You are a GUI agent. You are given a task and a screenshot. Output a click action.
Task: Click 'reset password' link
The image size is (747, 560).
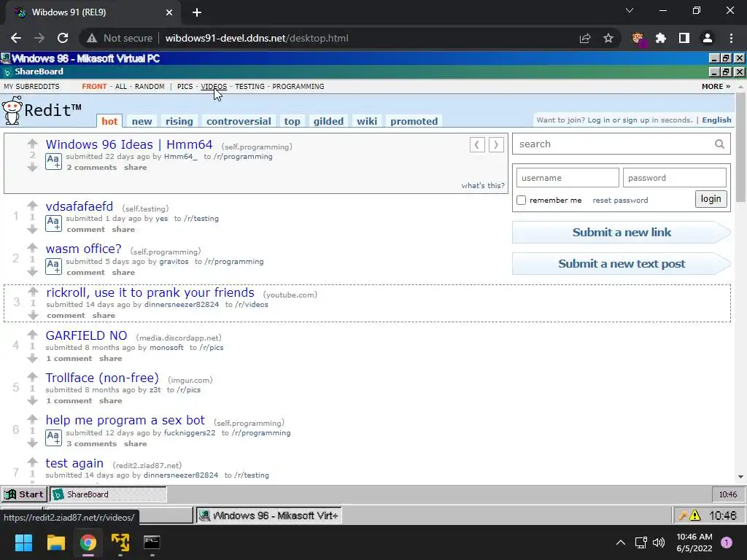point(620,200)
